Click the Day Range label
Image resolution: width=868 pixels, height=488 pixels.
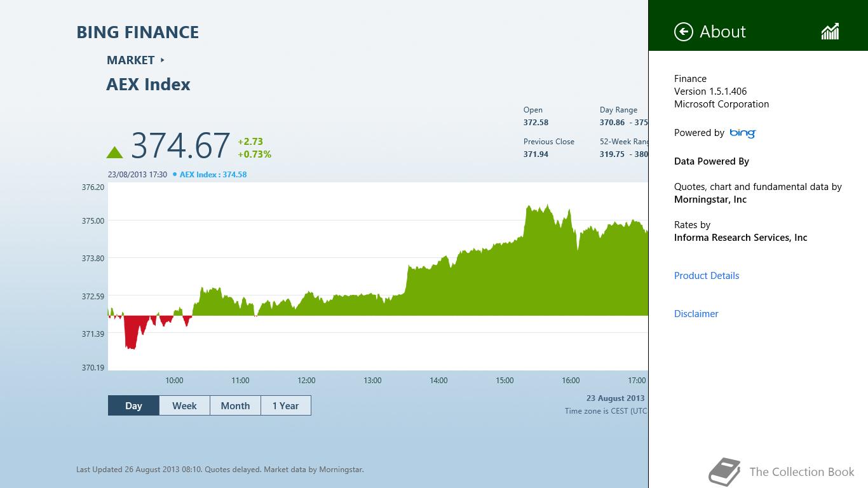[x=618, y=110]
